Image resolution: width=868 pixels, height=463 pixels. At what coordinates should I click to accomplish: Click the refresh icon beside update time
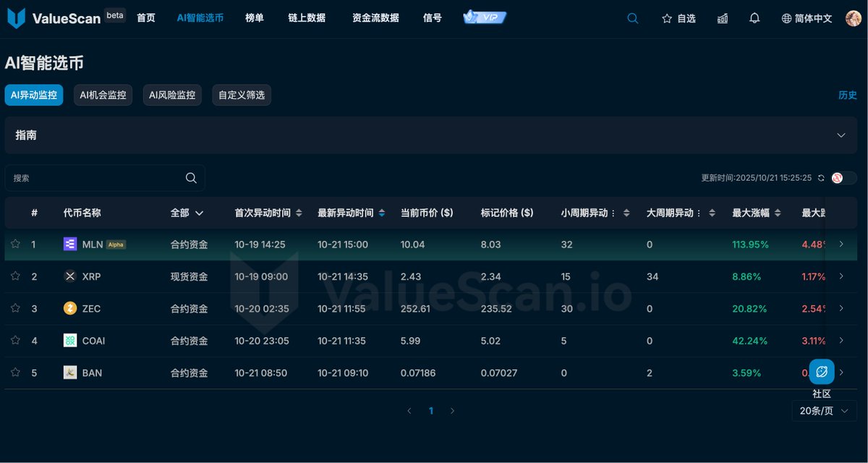[x=821, y=178]
